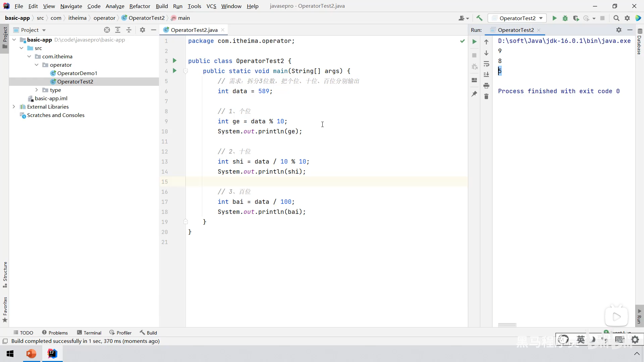Toggle scroll to end in console
This screenshot has width=644, height=362.
486,74
